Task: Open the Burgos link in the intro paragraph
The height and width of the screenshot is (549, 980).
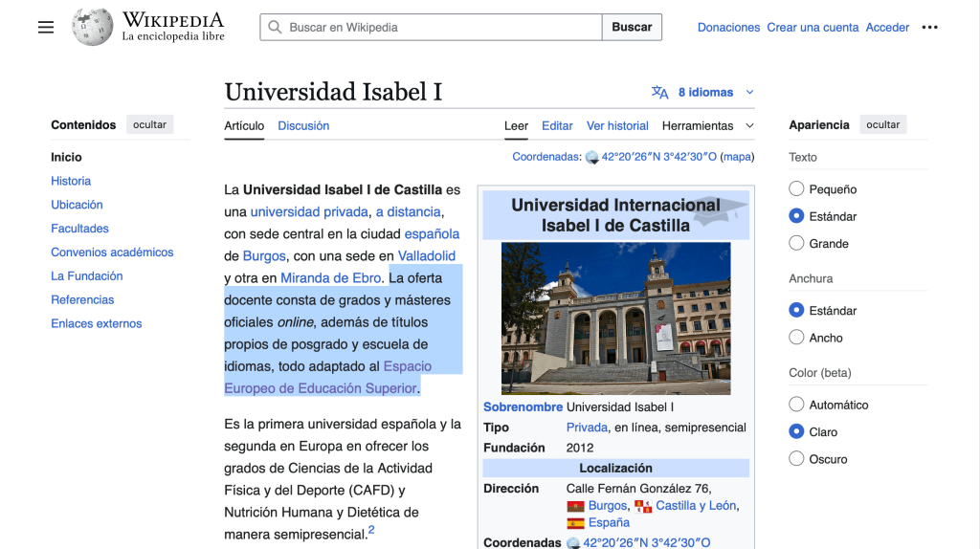Action: [264, 256]
